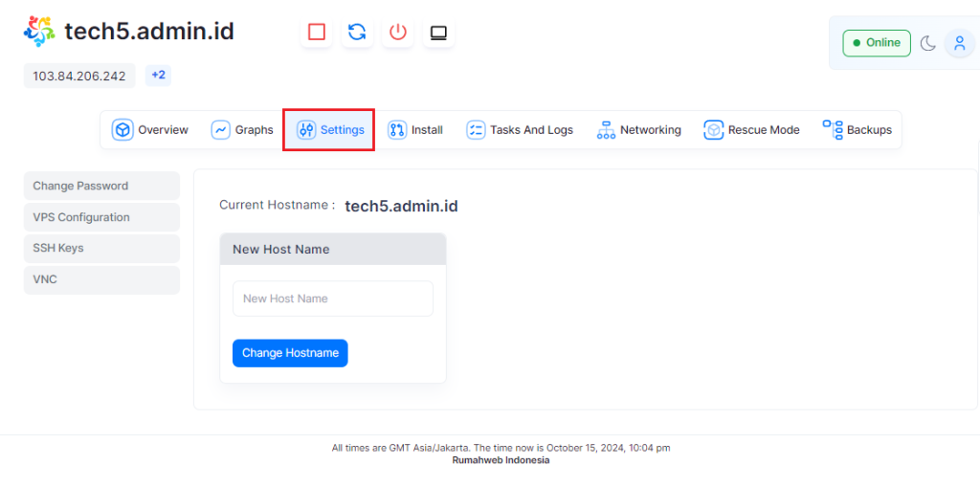The height and width of the screenshot is (487, 980).
Task: Click the current hostname value tech5.admin.id
Action: tap(401, 207)
